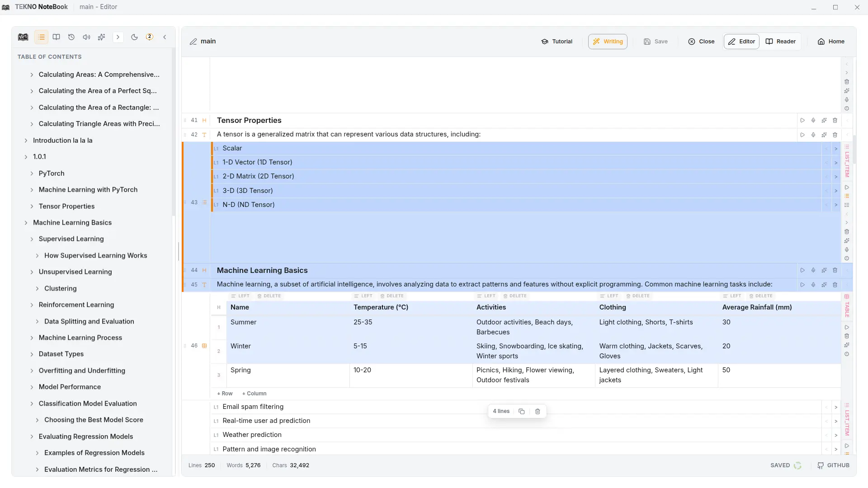Click the play icon on line 42
The image size is (868, 488).
click(x=802, y=135)
